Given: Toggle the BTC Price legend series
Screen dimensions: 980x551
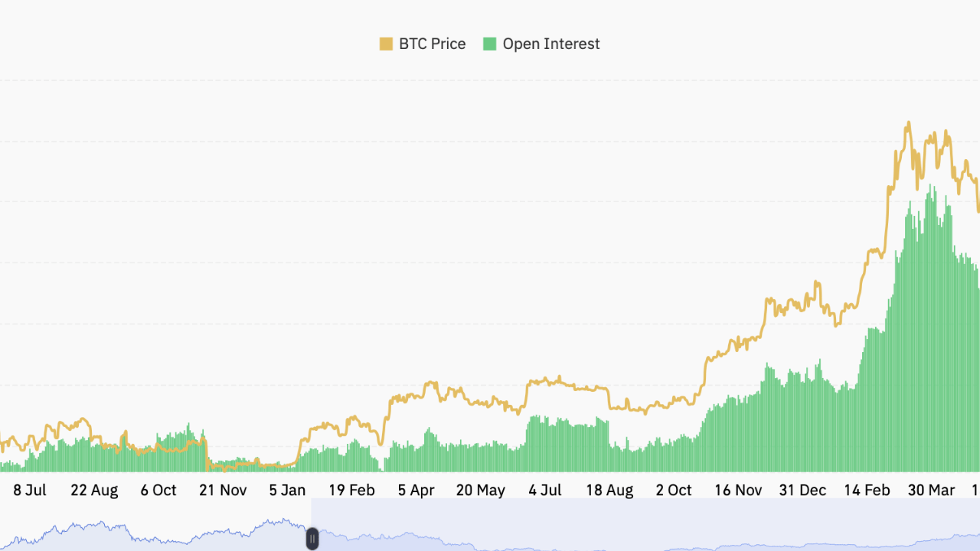Looking at the screenshot, I should 423,44.
